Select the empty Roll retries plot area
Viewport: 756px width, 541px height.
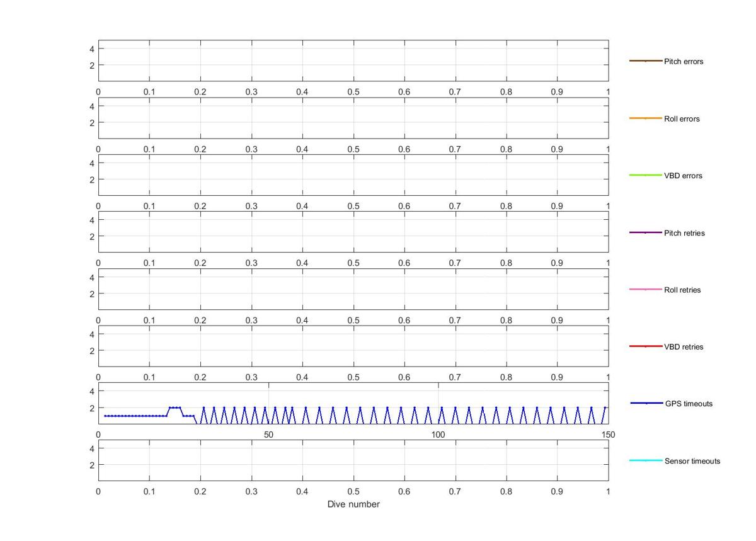353,289
